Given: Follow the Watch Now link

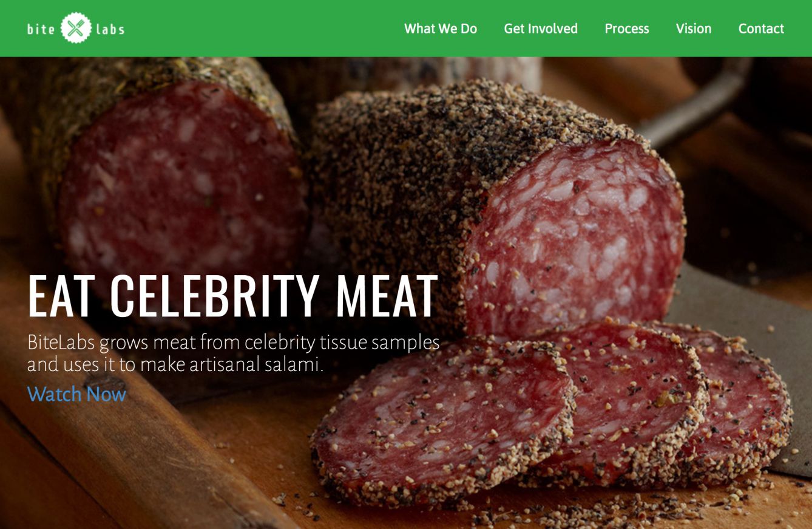Looking at the screenshot, I should pyautogui.click(x=77, y=394).
